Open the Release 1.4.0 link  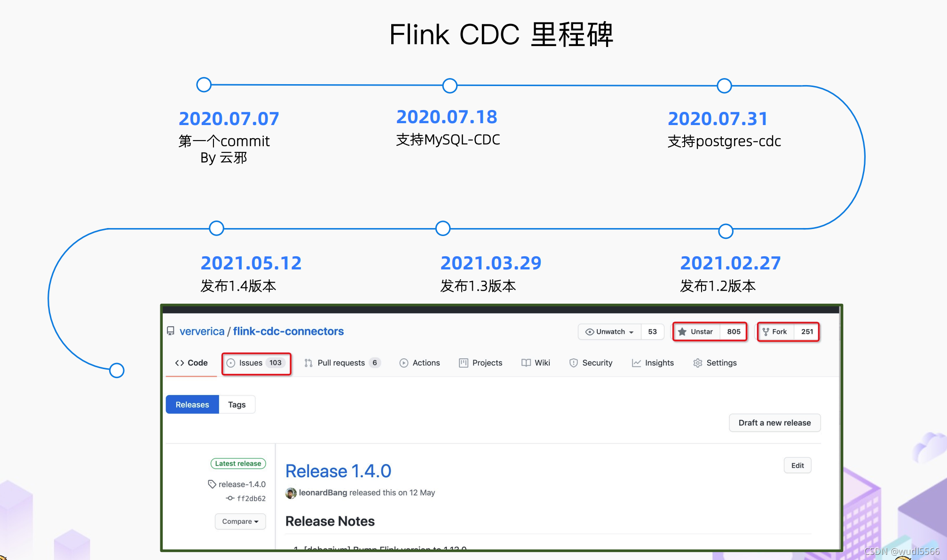[x=338, y=471]
